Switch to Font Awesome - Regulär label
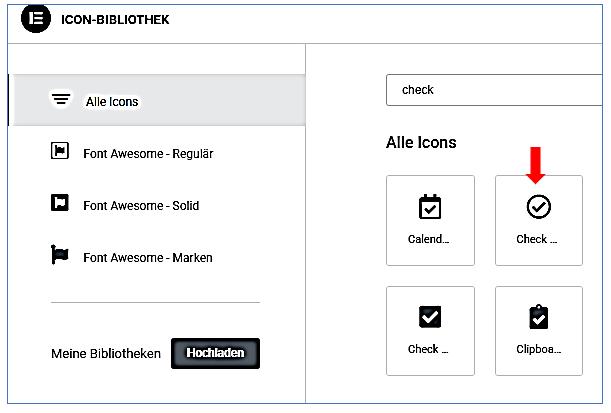Image resolution: width=611 pixels, height=413 pixels. pyautogui.click(x=148, y=154)
